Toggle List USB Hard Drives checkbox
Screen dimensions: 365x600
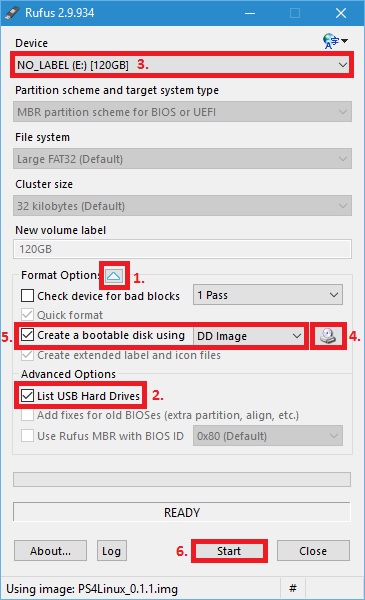tap(28, 395)
